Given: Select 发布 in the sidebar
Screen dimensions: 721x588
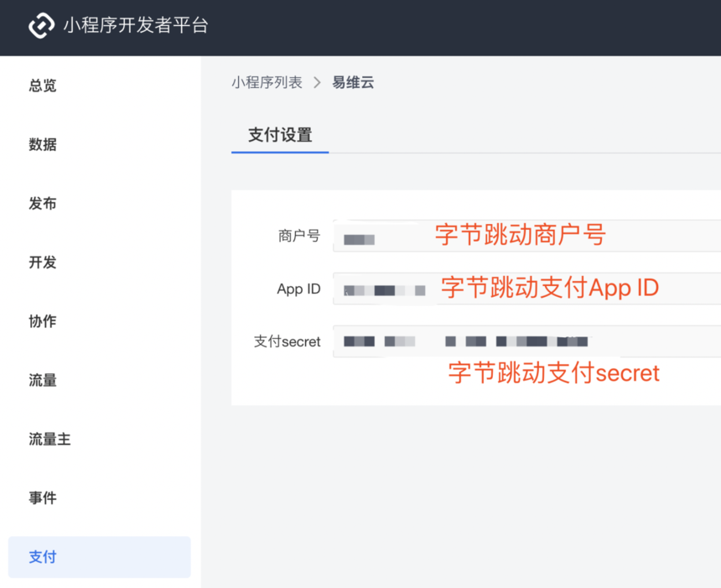Looking at the screenshot, I should [43, 203].
